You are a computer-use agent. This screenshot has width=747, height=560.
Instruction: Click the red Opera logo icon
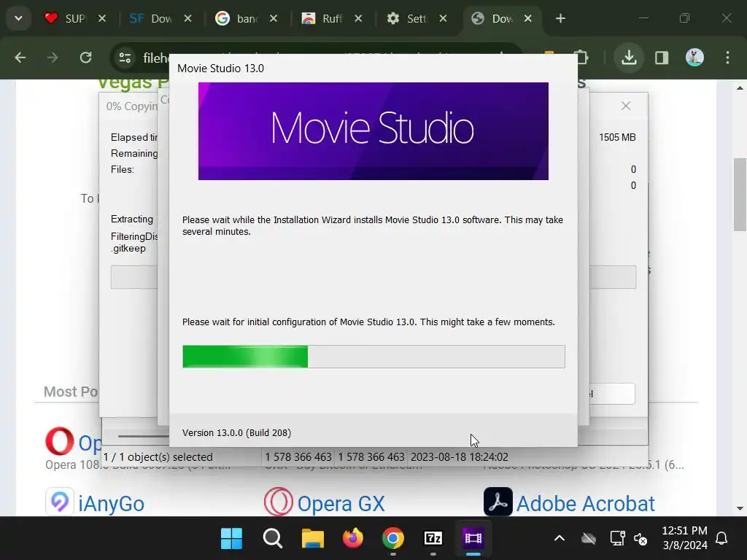click(60, 441)
